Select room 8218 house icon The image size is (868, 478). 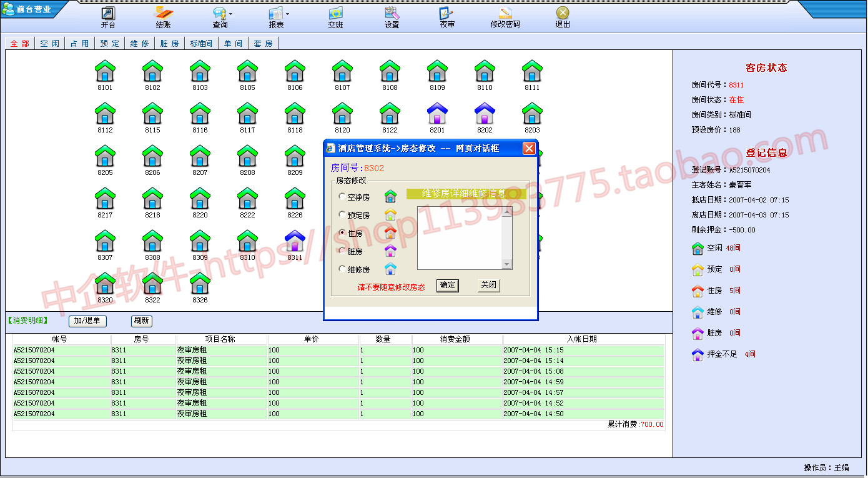click(x=152, y=198)
